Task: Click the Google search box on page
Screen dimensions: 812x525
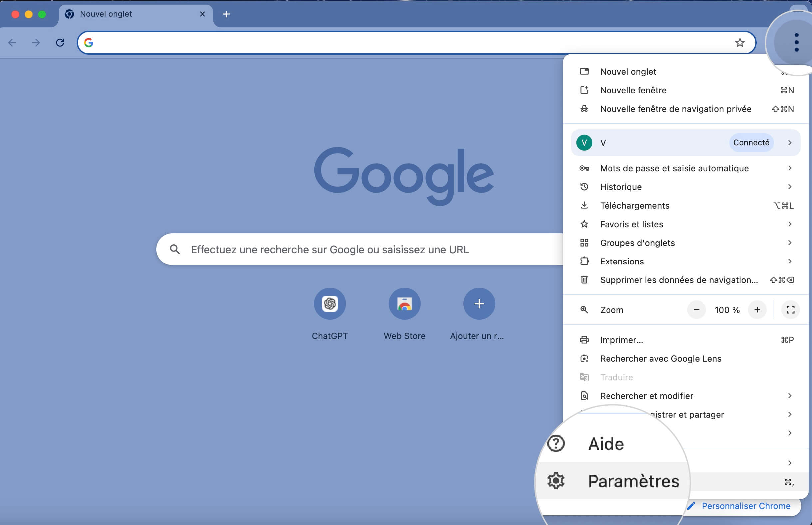Action: click(x=359, y=249)
